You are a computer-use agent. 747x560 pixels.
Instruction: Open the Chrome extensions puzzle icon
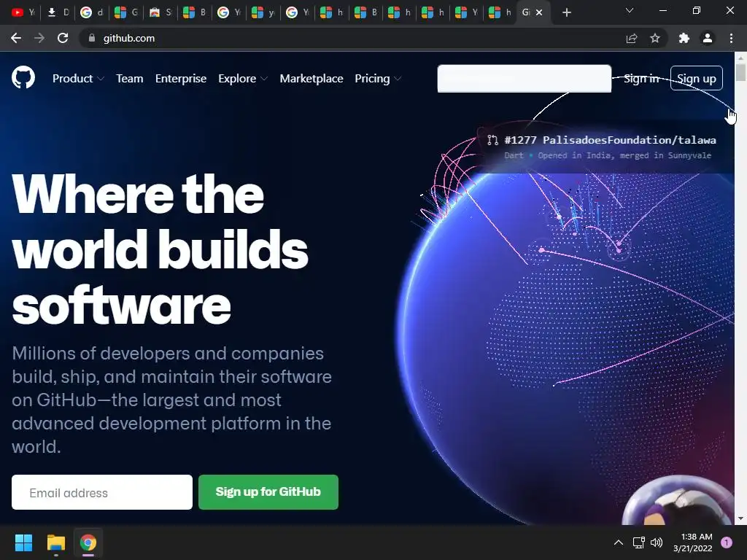[684, 38]
